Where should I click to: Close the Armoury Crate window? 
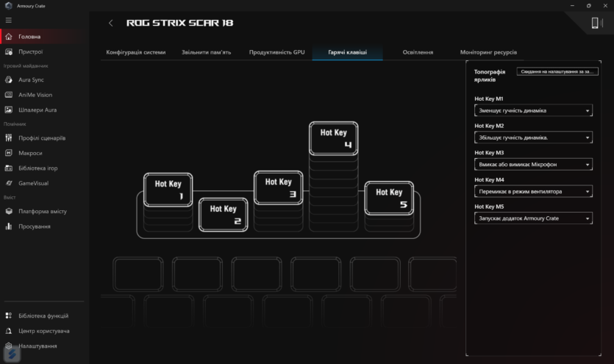605,6
